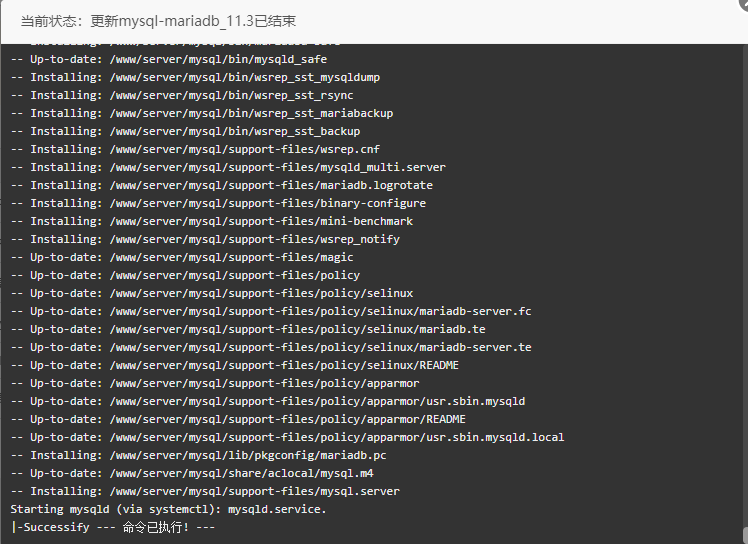Click the wsrep_sst_mariabackup log line
The image size is (748, 544).
[x=202, y=113]
